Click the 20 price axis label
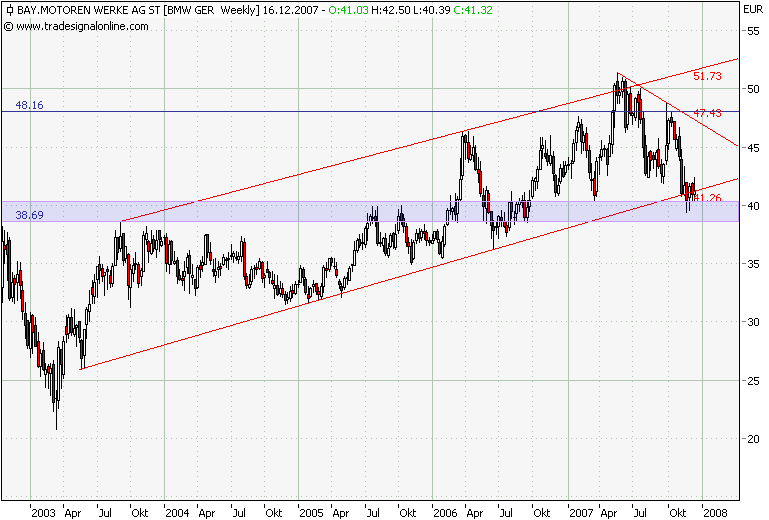Image resolution: width=769 pixels, height=520 pixels. [753, 439]
